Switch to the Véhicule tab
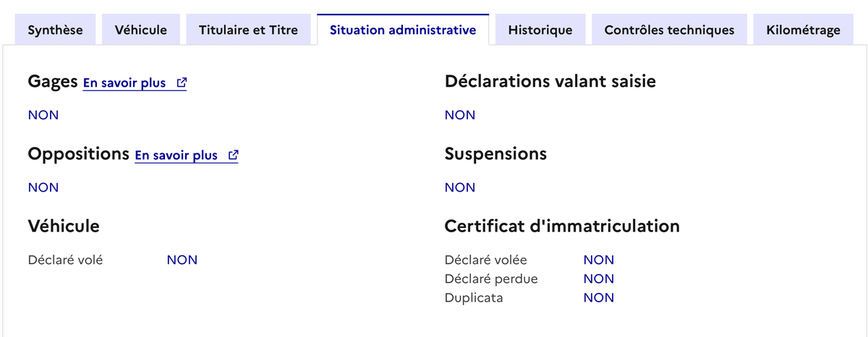The image size is (868, 337). tap(140, 30)
